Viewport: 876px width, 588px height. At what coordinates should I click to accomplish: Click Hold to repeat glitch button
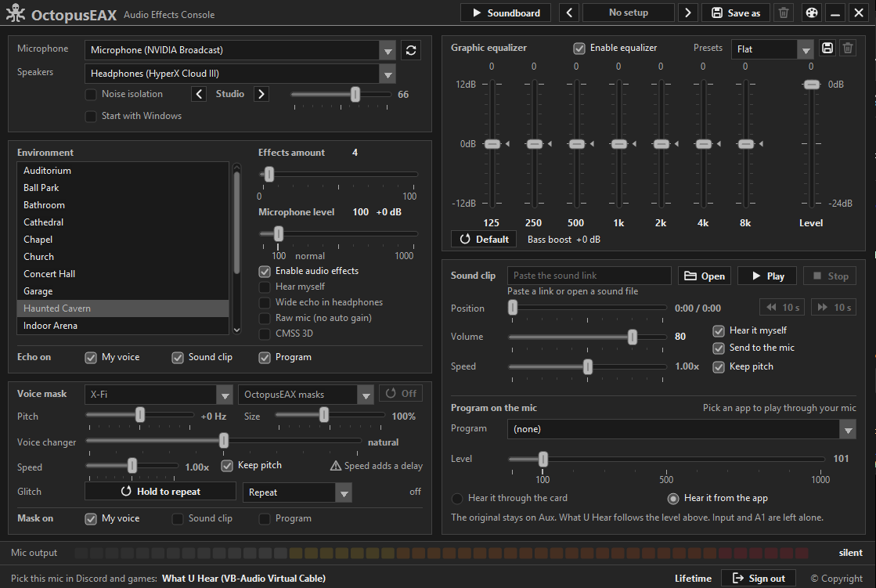[x=160, y=491]
